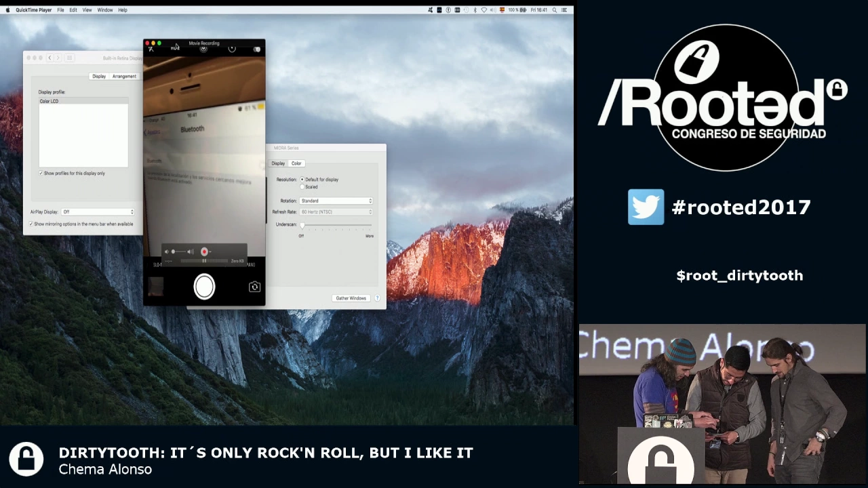
Task: Tap the flip camera icon
Action: (254, 287)
